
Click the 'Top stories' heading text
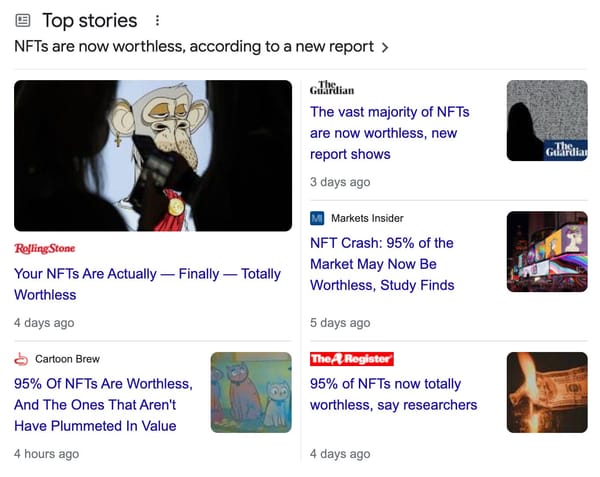click(x=90, y=20)
